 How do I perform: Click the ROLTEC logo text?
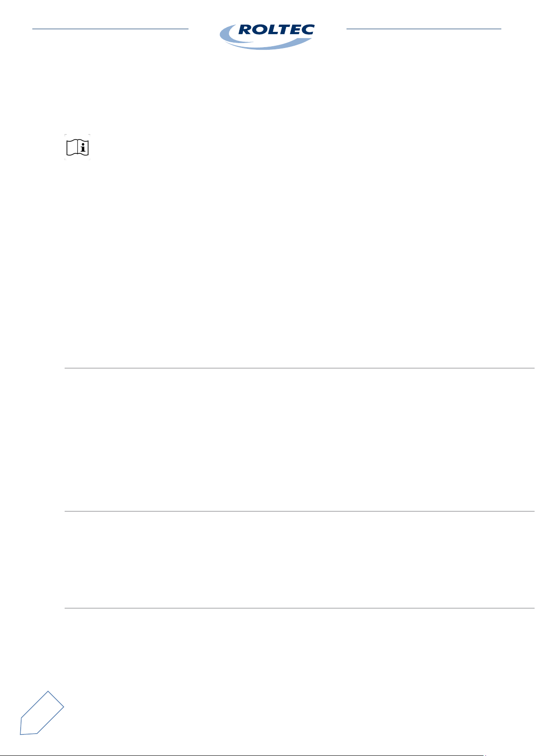point(276,30)
